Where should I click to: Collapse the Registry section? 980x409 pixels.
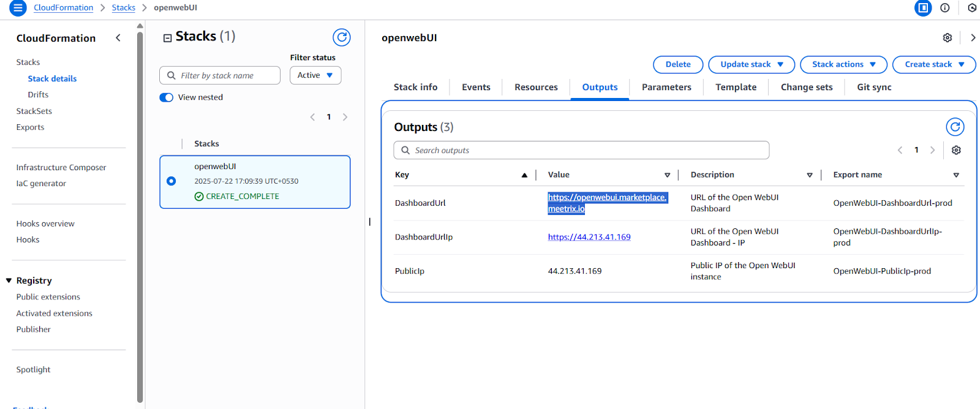9,280
